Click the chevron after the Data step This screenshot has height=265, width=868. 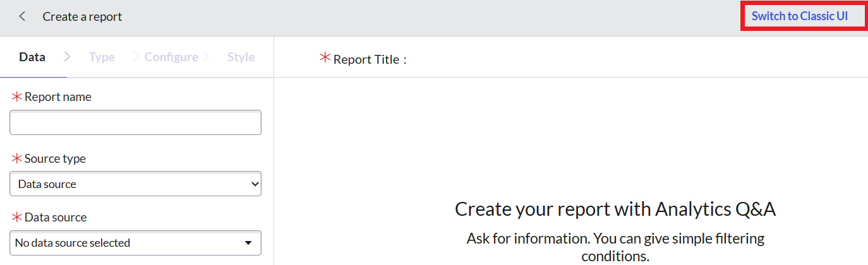pos(68,57)
